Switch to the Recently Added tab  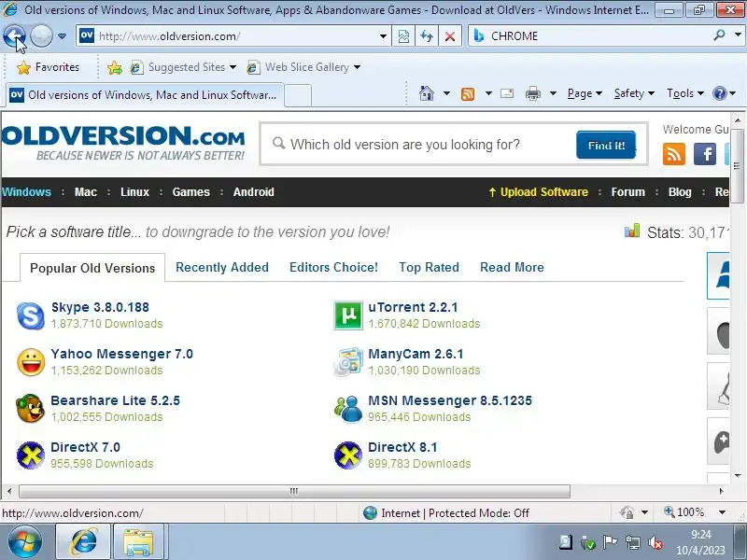pos(222,267)
